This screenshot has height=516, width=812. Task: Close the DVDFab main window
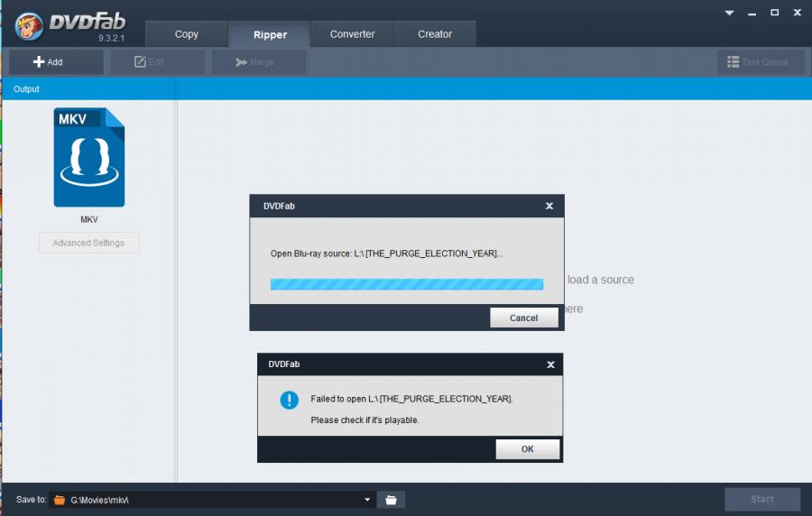(x=798, y=13)
